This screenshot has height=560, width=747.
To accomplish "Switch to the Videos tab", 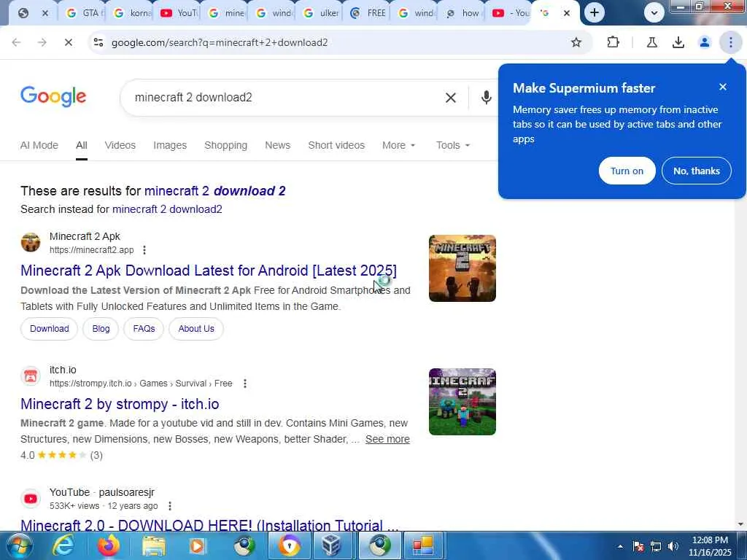I will pyautogui.click(x=120, y=145).
